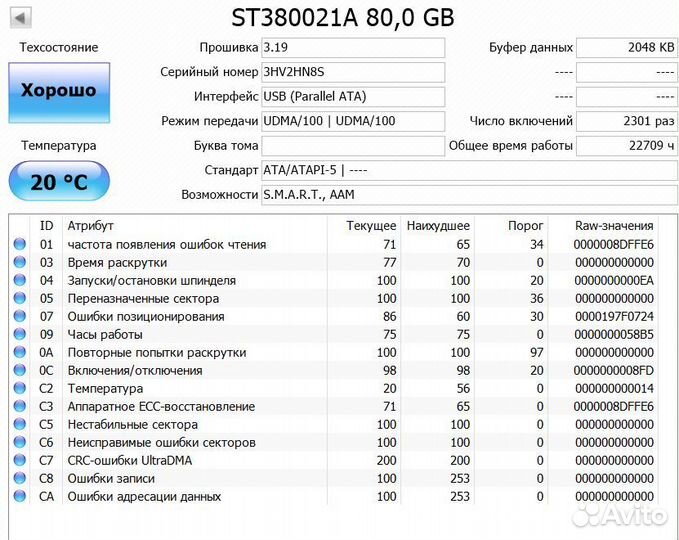Click status dot for Аппаратное ECC-восстановление

19,406
